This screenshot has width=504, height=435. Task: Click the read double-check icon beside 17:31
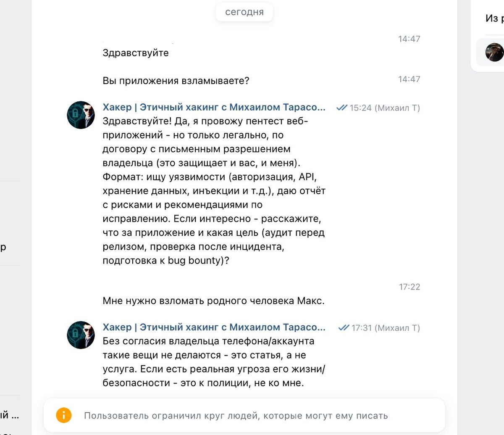tap(344, 328)
